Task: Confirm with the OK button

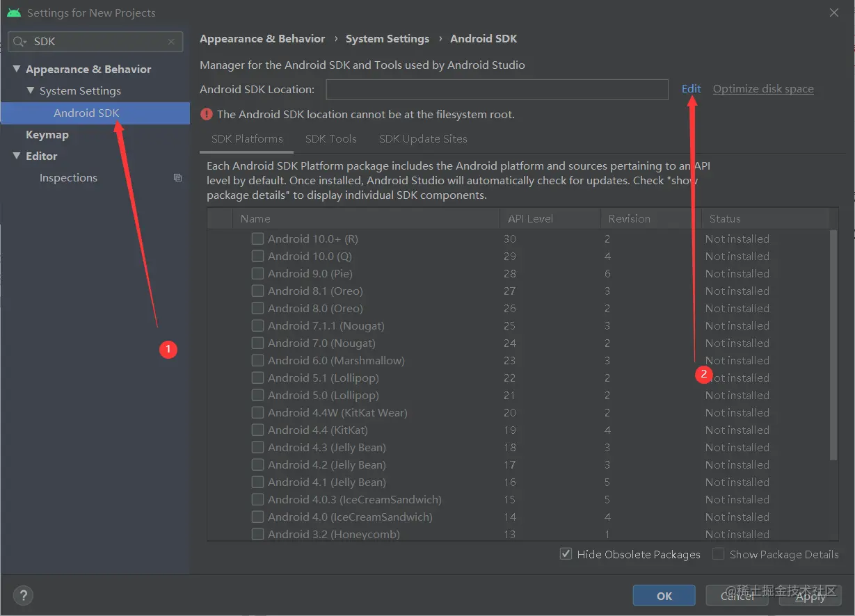Action: tap(664, 596)
